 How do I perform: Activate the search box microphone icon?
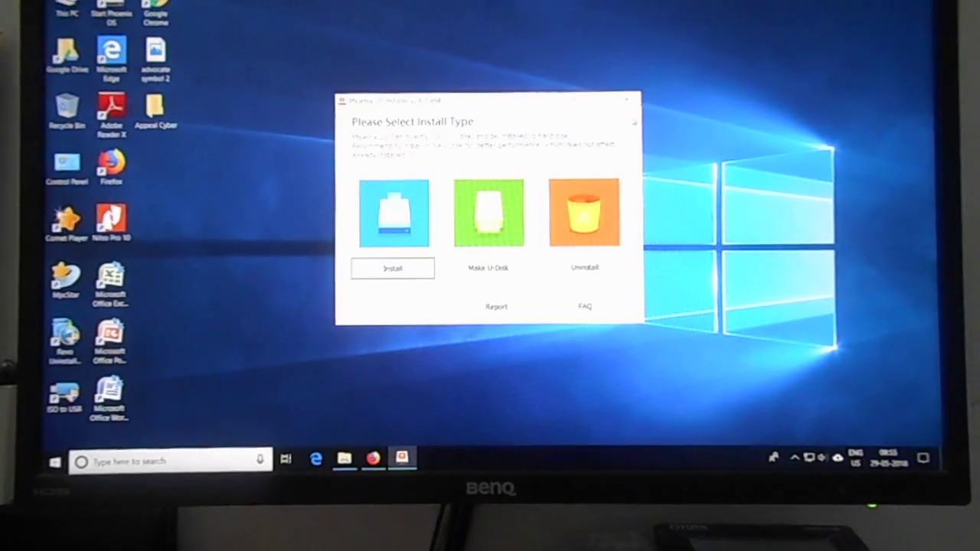click(x=260, y=460)
